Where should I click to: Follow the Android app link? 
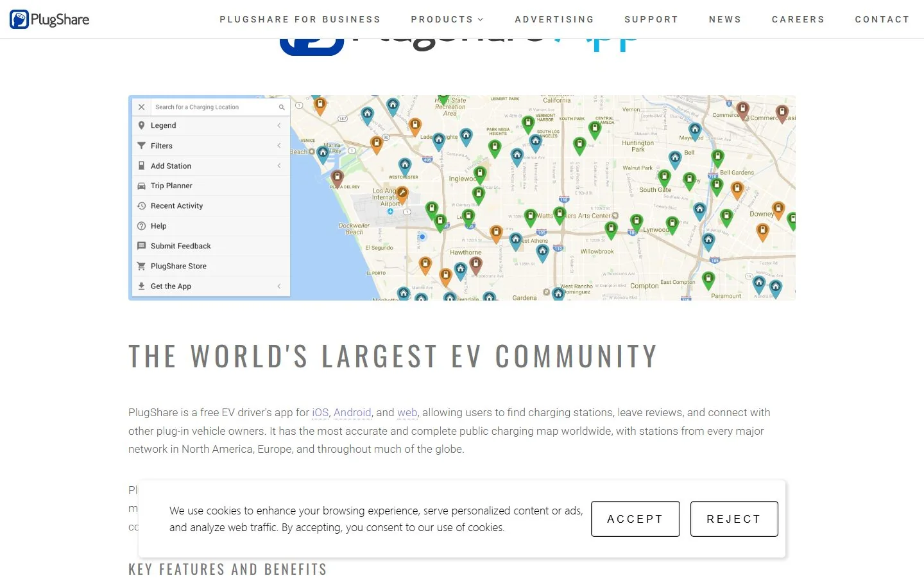(352, 412)
